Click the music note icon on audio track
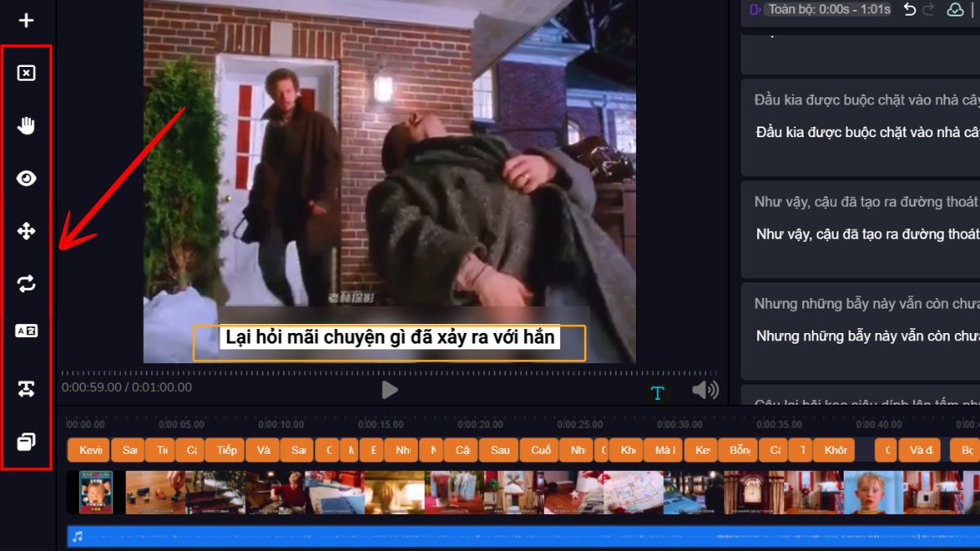 (x=77, y=536)
